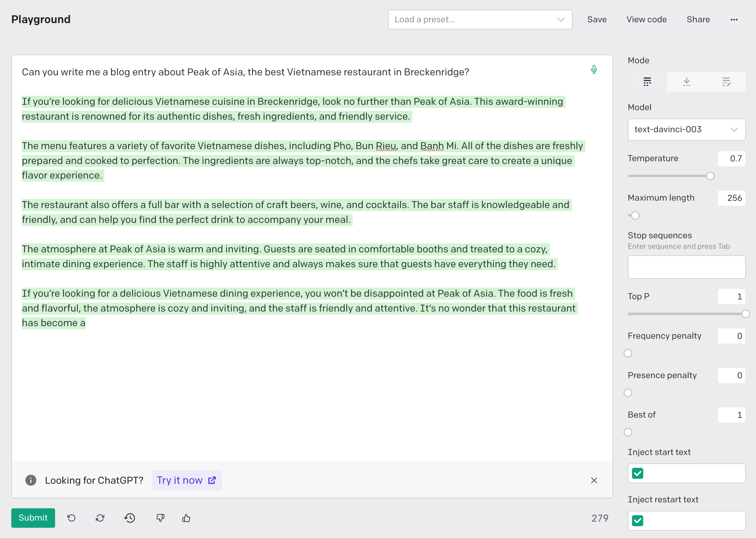
Task: Select the Complete mode button
Action: point(647,81)
